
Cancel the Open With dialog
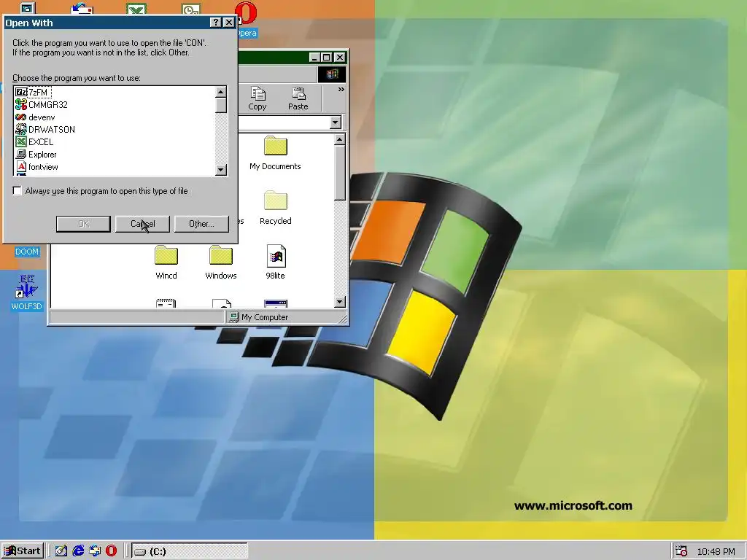click(142, 224)
